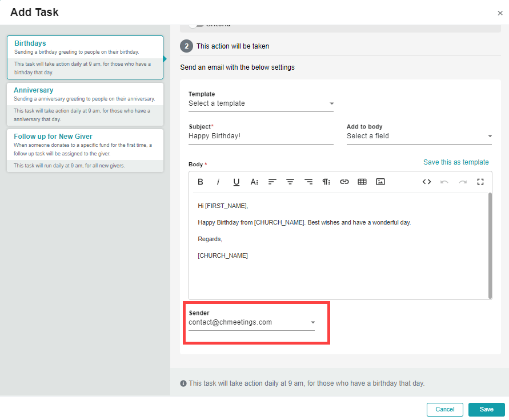
Task: Apply Italic formatting in body editor
Action: (x=218, y=182)
